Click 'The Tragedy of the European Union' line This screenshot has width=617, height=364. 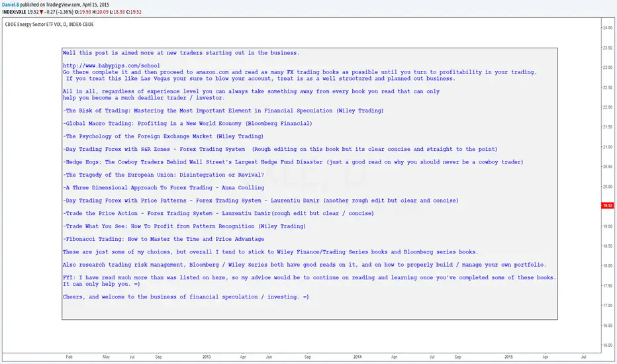164,175
